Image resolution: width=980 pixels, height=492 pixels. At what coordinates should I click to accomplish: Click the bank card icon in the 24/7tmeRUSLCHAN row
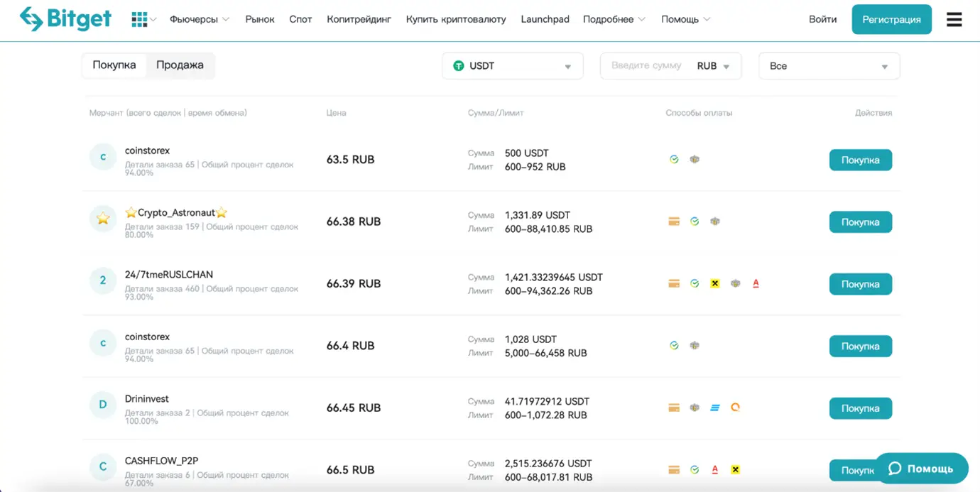pos(674,284)
